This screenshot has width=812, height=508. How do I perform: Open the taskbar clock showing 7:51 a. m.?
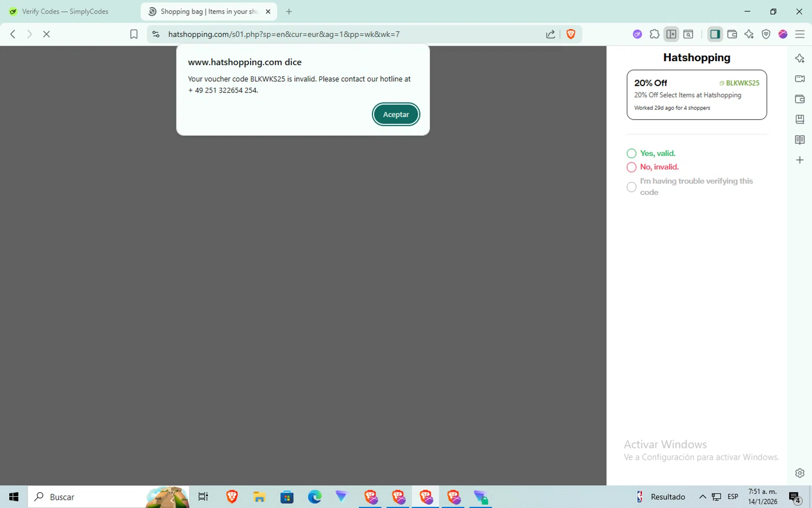point(762,497)
